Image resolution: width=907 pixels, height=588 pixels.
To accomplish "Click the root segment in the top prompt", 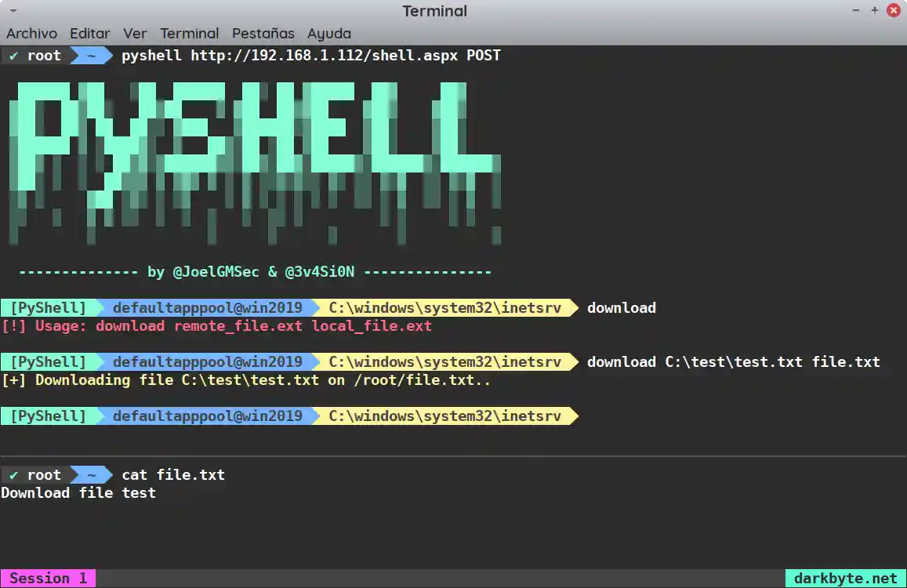I will 44,56.
